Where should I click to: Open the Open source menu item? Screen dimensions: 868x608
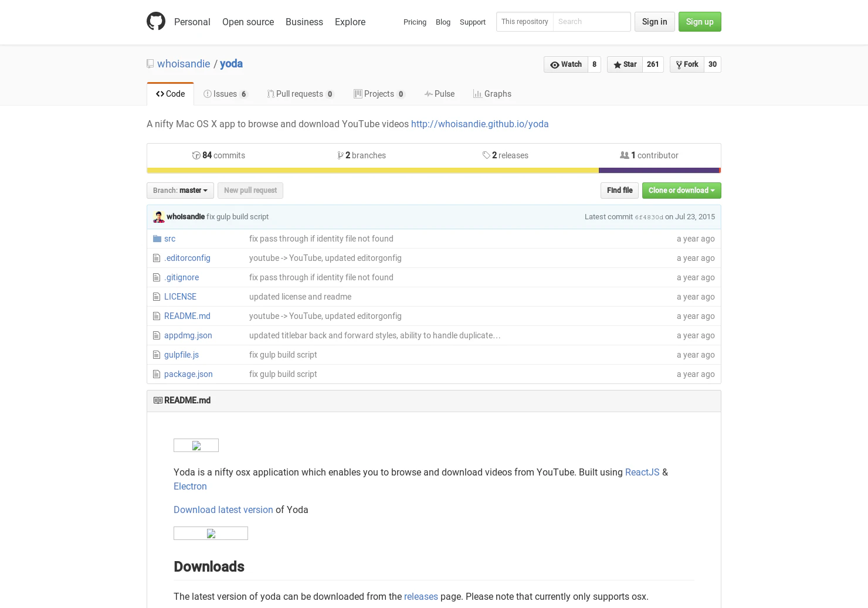click(248, 22)
